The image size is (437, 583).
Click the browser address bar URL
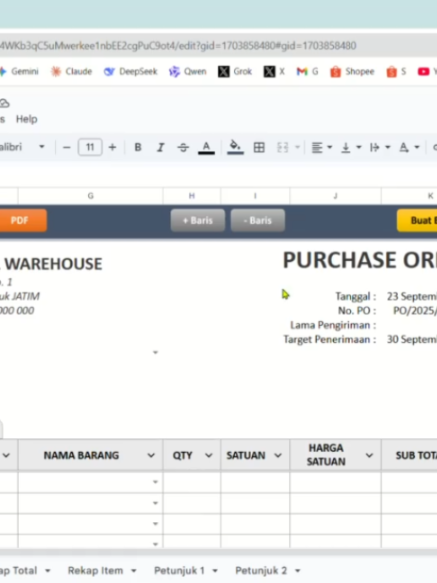click(x=178, y=46)
